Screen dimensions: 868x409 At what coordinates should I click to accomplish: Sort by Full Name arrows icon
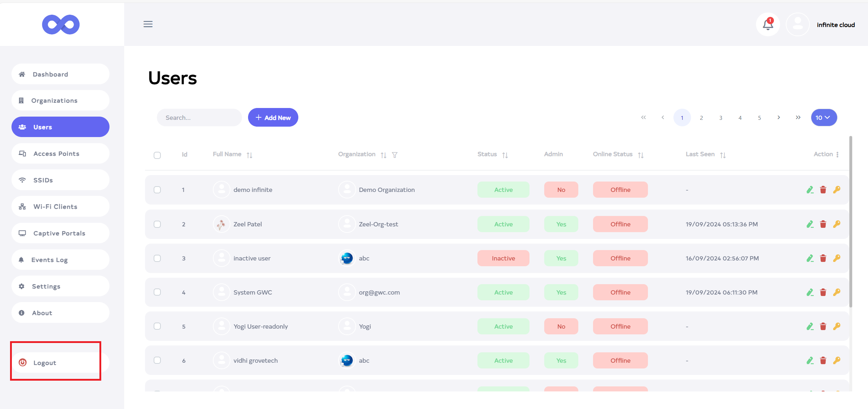point(249,155)
